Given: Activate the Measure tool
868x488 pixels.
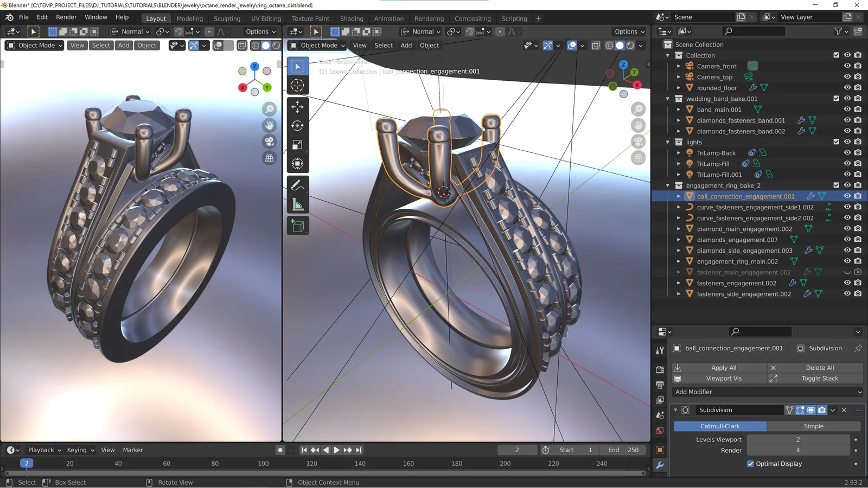Looking at the screenshot, I should pyautogui.click(x=297, y=204).
